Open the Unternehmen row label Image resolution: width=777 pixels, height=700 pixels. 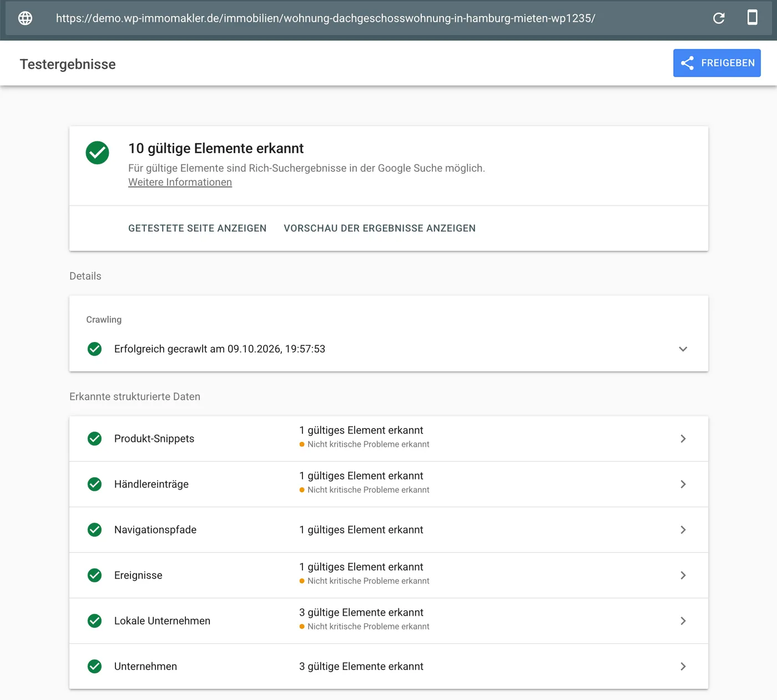click(x=145, y=666)
